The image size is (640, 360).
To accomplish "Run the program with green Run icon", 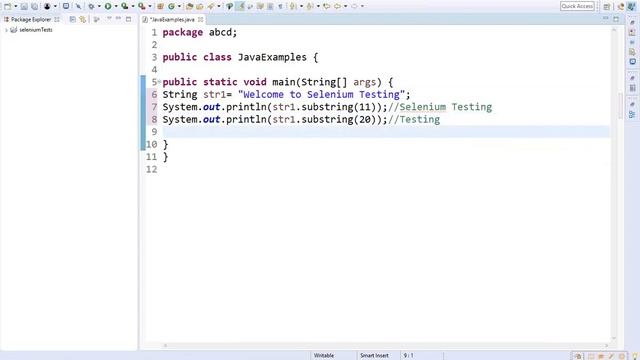I will click(108, 6).
